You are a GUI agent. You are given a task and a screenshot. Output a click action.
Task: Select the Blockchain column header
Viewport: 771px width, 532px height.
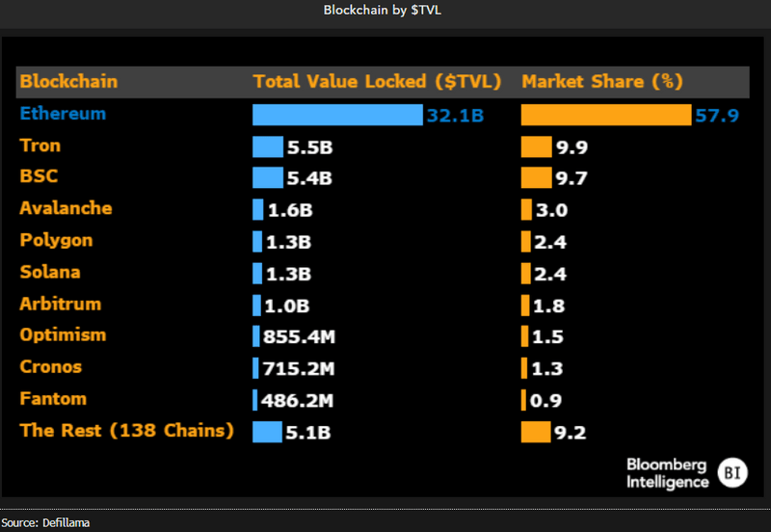coord(68,82)
